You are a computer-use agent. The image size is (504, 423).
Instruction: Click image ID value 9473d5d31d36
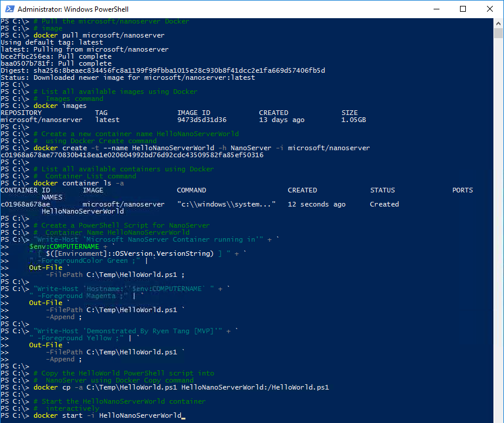(x=202, y=120)
